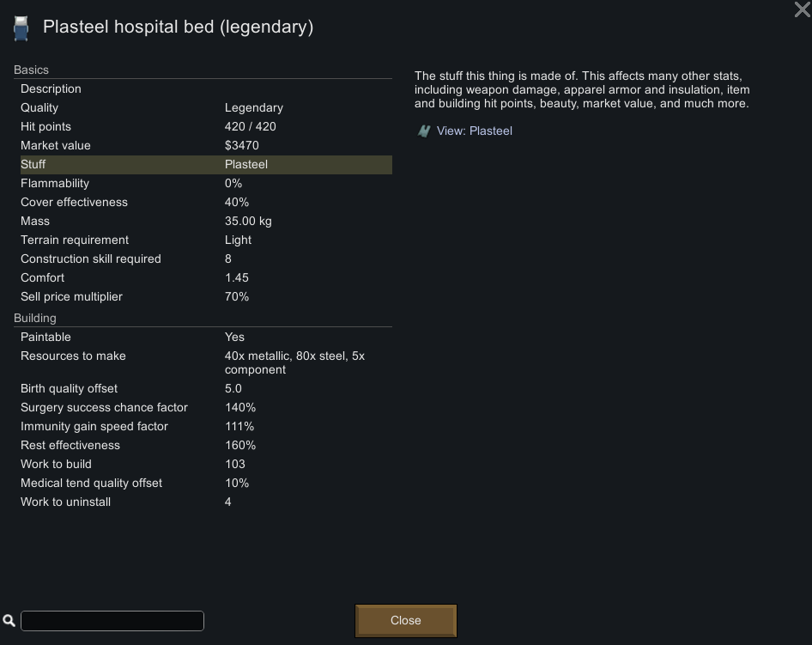
Task: Click the search magnifier icon
Action: (9, 621)
